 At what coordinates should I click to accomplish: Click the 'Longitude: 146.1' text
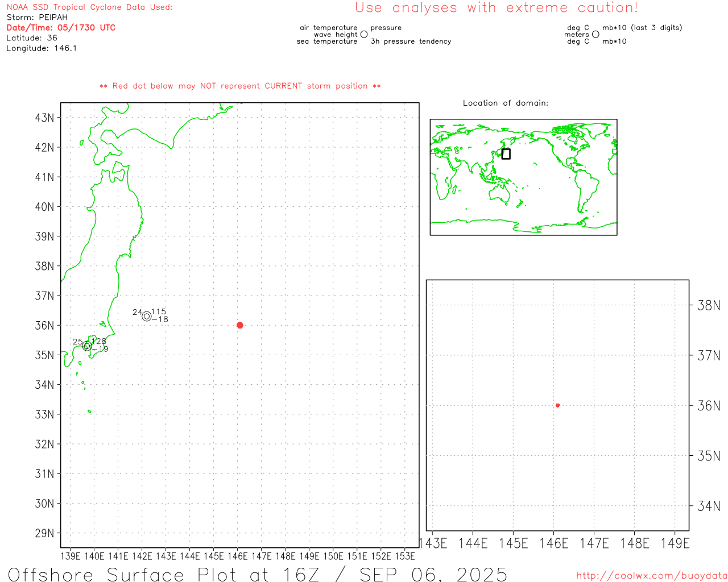click(42, 48)
